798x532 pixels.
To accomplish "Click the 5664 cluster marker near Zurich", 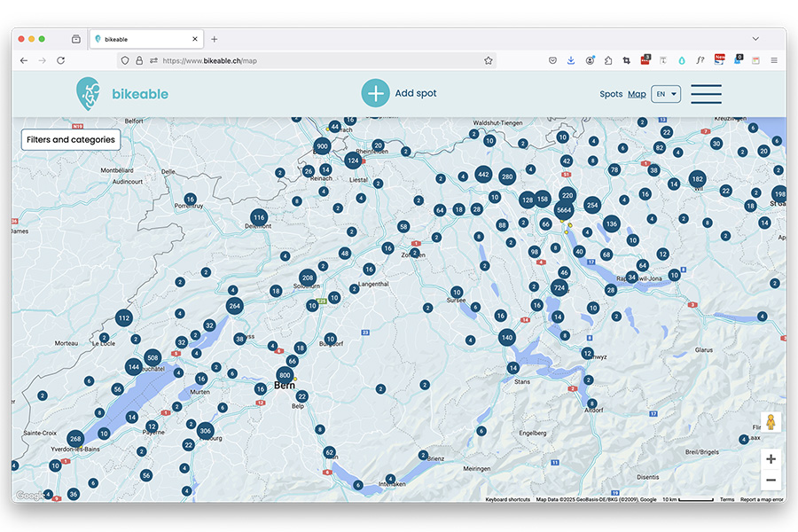I will pos(564,210).
